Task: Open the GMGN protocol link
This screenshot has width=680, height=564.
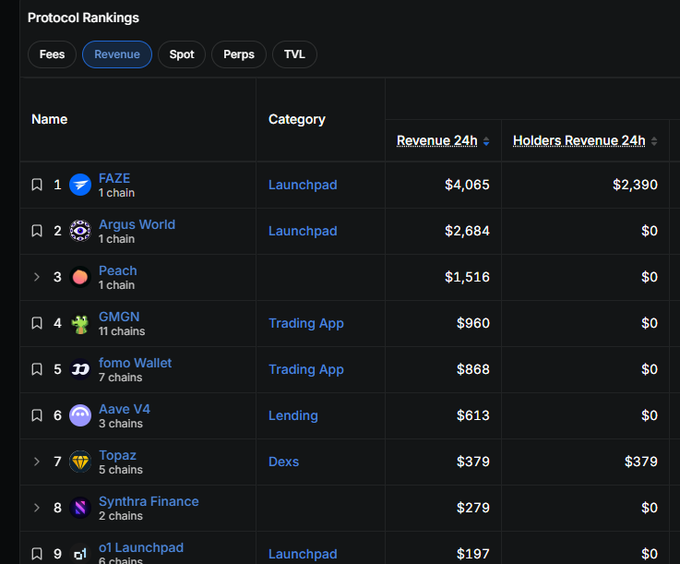Action: pyautogui.click(x=119, y=317)
